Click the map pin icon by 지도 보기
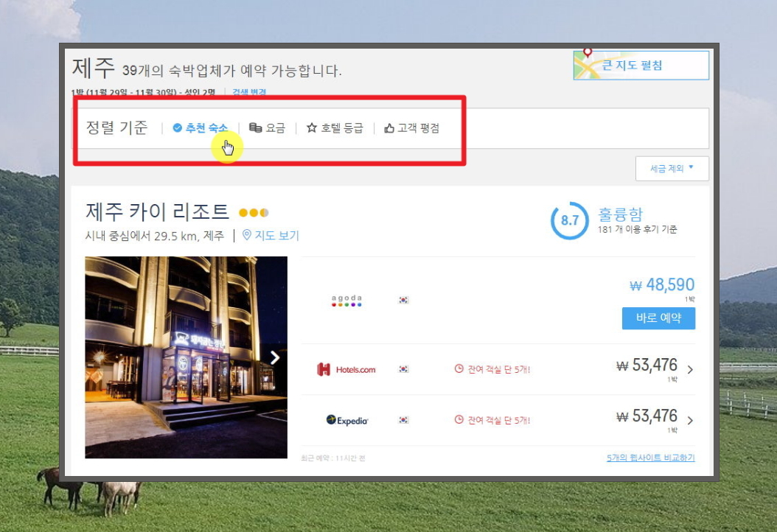The image size is (777, 532). 246,235
